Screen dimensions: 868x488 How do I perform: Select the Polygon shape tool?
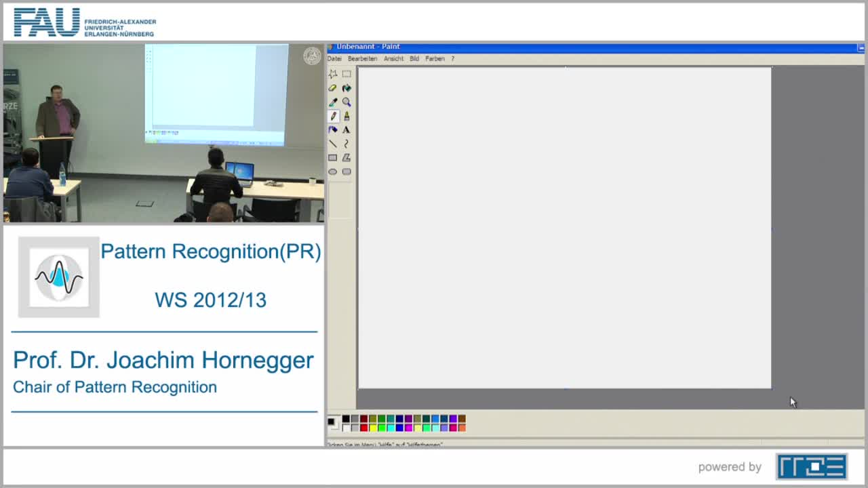(x=347, y=157)
